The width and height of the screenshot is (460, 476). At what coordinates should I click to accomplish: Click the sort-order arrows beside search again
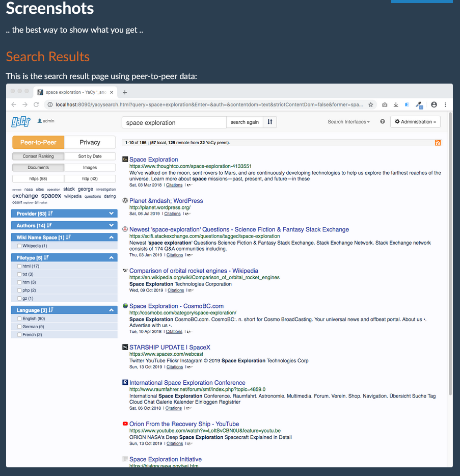pyautogui.click(x=270, y=122)
